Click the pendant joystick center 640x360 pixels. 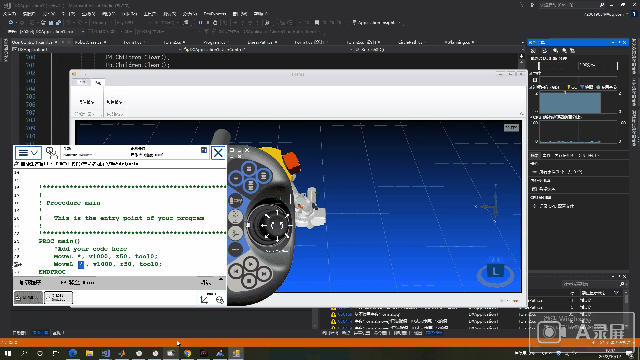coord(277,225)
